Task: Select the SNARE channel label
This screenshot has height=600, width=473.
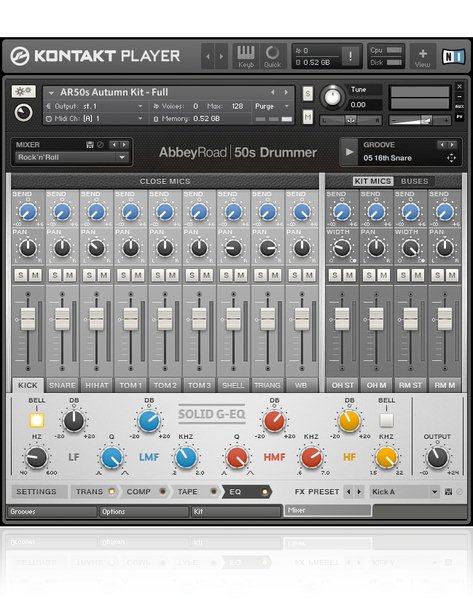Action: (x=62, y=385)
